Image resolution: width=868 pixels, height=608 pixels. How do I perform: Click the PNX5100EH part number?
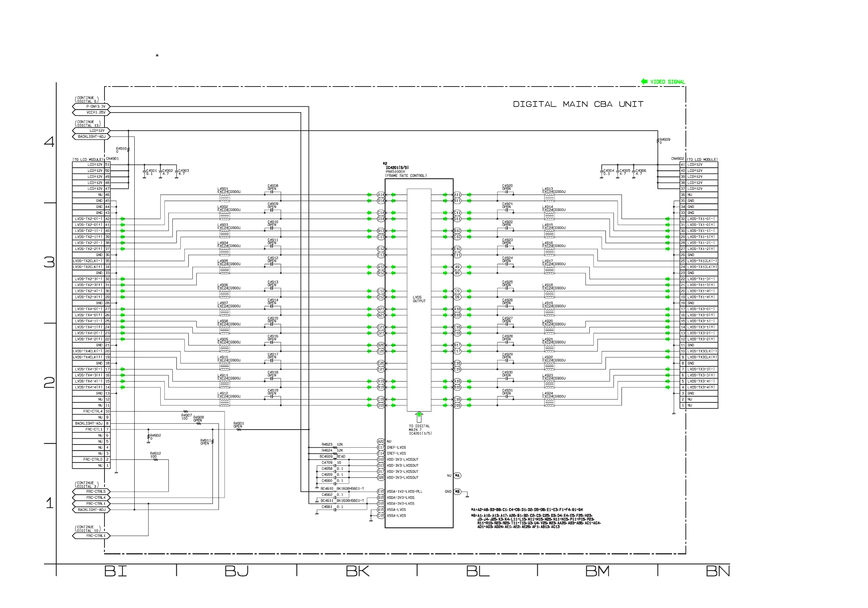(395, 172)
